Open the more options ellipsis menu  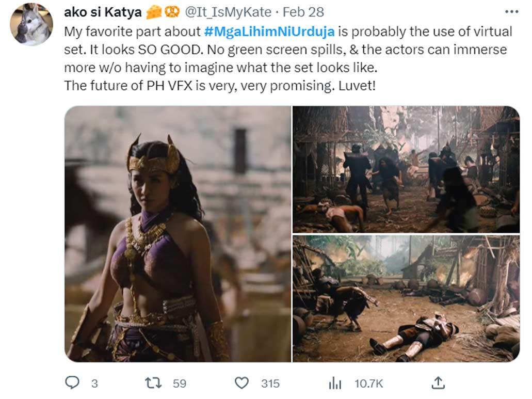(x=512, y=10)
